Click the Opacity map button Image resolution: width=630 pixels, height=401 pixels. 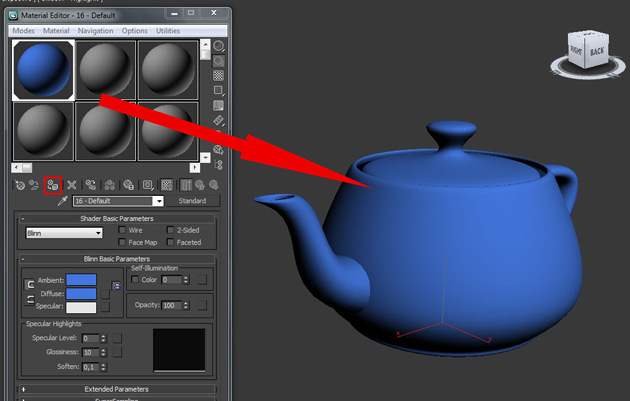(x=202, y=305)
